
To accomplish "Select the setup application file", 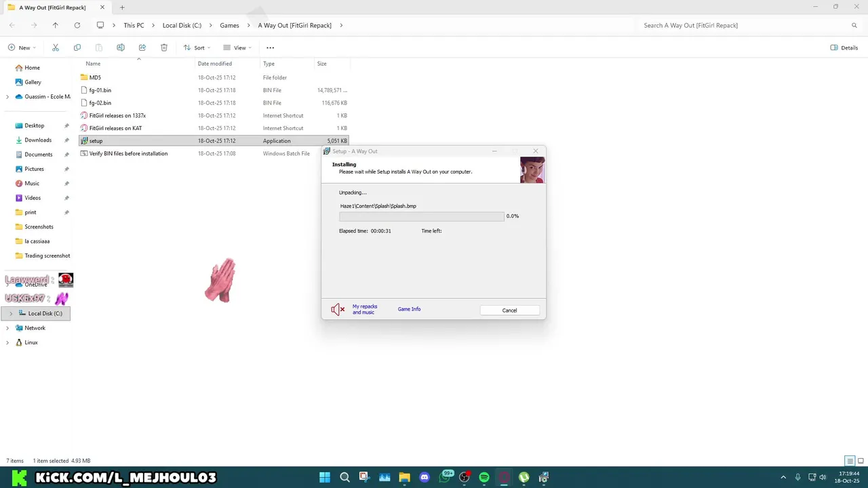I will (214, 141).
